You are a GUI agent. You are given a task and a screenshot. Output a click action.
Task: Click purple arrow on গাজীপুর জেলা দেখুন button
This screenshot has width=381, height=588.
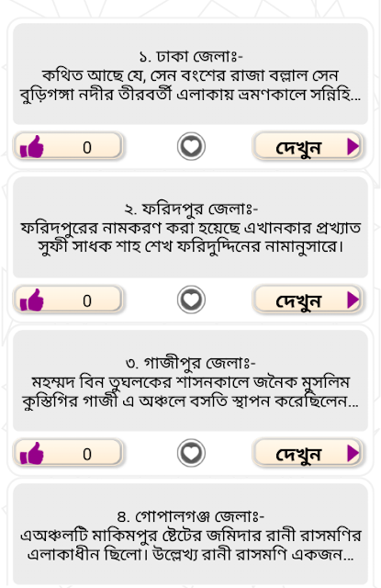[353, 453]
